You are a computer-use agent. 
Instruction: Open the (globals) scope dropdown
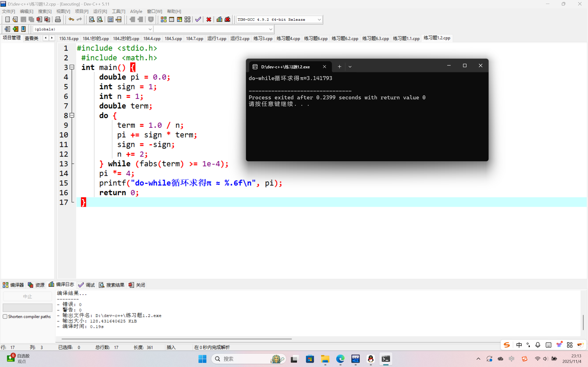[150, 29]
